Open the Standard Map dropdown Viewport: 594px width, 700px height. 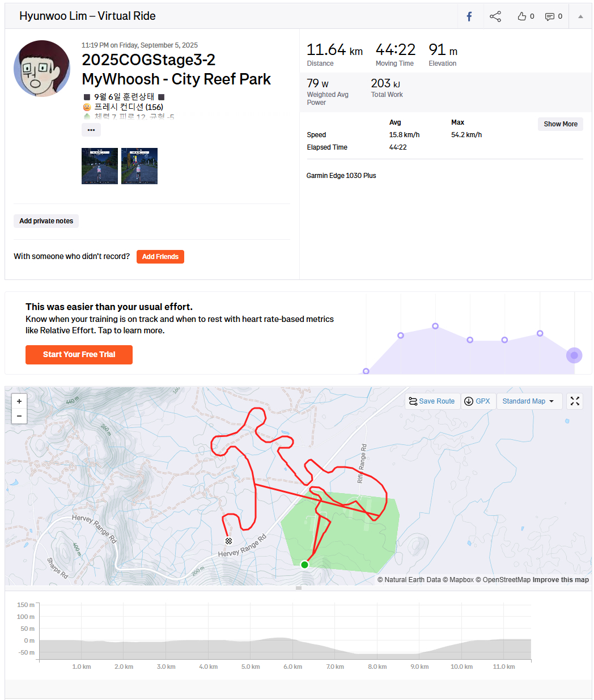528,401
